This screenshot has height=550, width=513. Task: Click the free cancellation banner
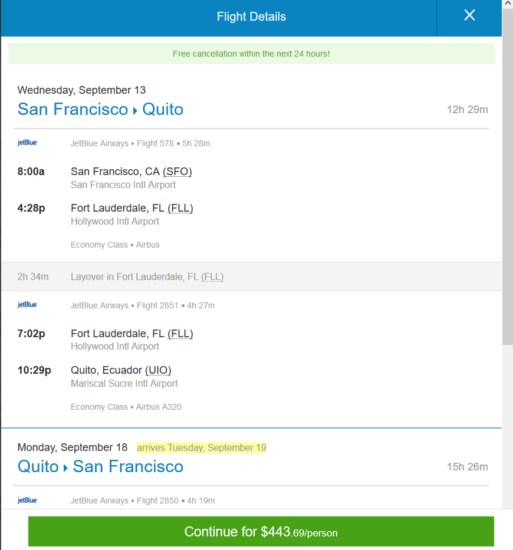[x=251, y=54]
